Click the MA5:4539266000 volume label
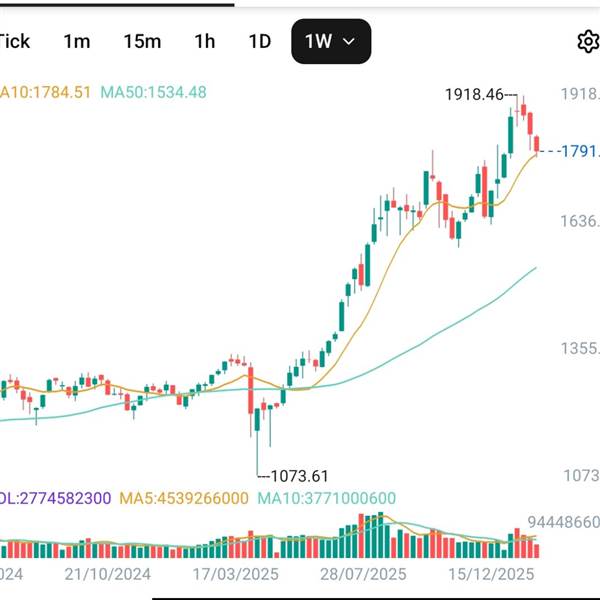The height and width of the screenshot is (600, 600). pyautogui.click(x=184, y=497)
